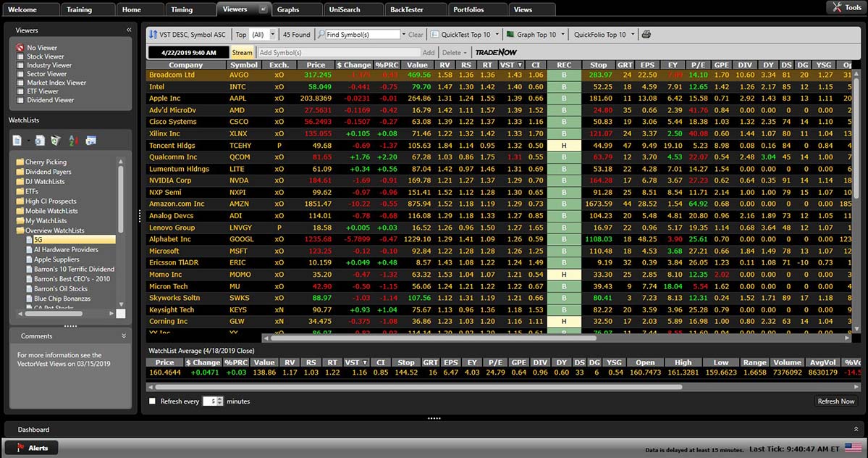Click the Find Symbol(s) input field
The width and height of the screenshot is (868, 458).
click(362, 35)
